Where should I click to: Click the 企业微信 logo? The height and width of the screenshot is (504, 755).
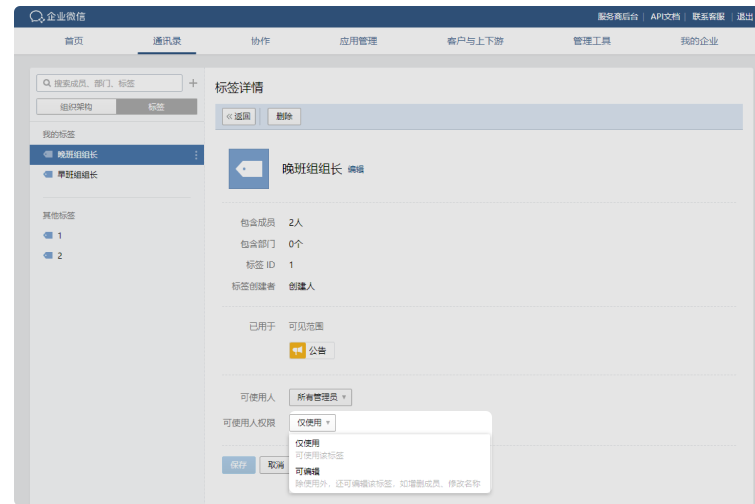tap(56, 16)
